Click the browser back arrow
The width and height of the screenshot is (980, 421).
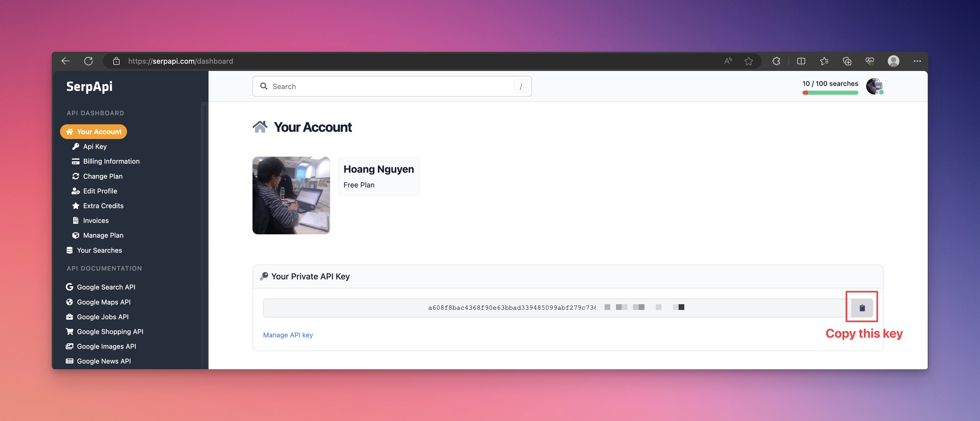click(66, 61)
